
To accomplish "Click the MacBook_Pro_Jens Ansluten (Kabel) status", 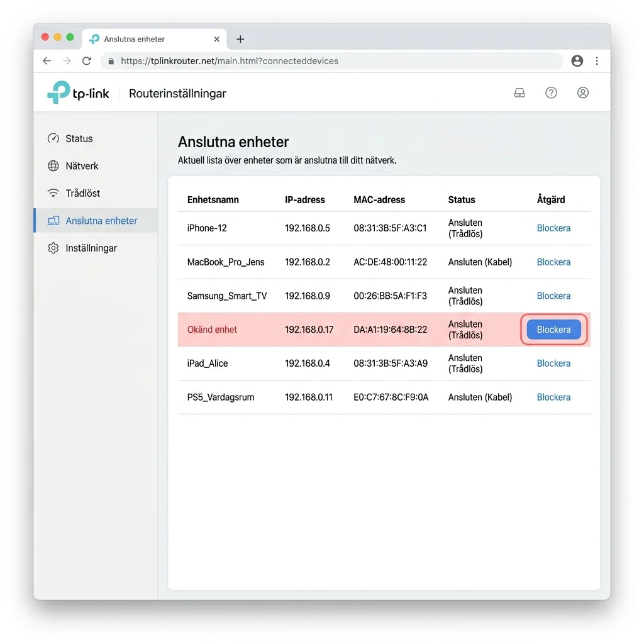I will coord(480,262).
